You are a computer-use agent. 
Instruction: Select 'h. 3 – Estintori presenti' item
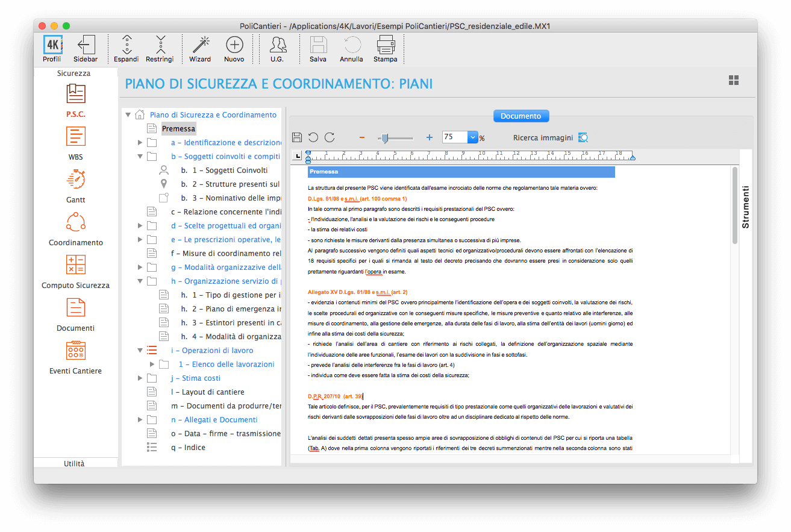[x=231, y=323]
